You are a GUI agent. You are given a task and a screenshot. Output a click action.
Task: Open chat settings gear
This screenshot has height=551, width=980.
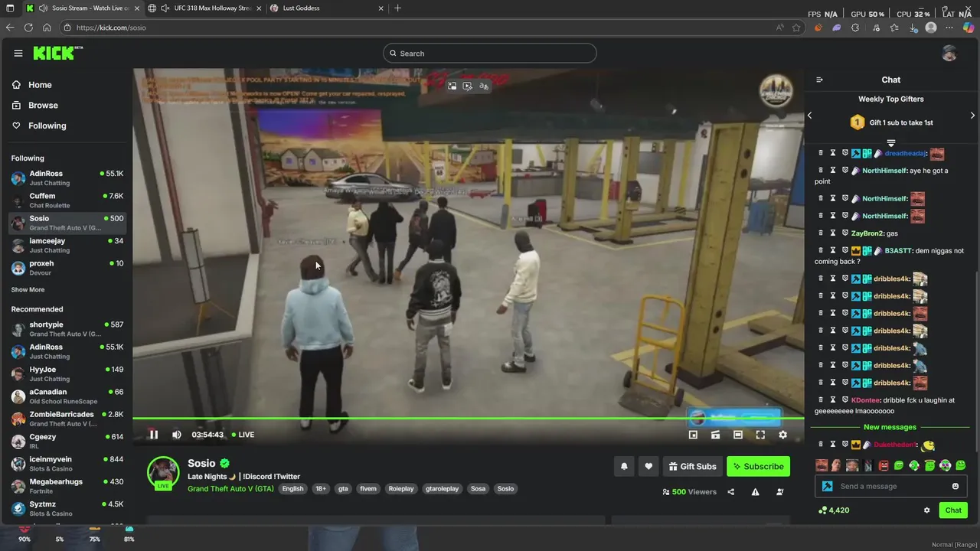pyautogui.click(x=926, y=510)
